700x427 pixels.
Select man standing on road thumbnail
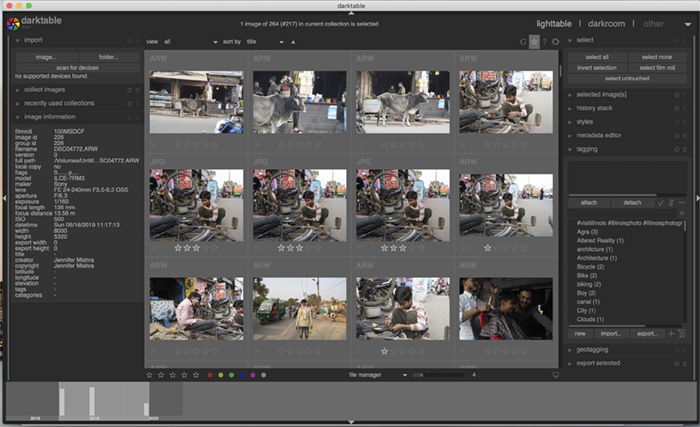tap(300, 309)
